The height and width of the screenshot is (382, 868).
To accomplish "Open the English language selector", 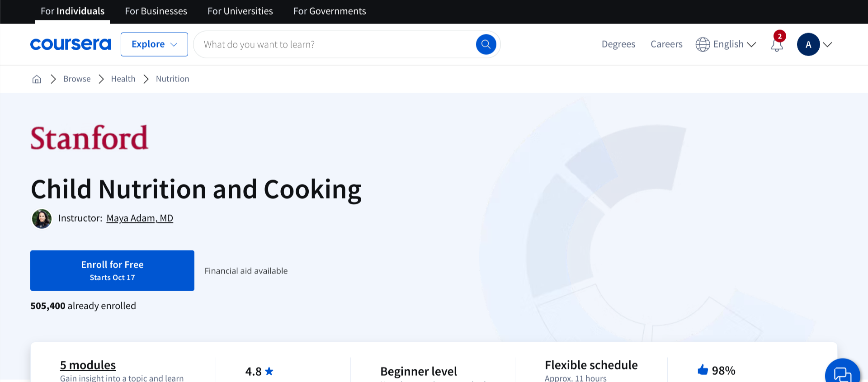I will tap(726, 44).
